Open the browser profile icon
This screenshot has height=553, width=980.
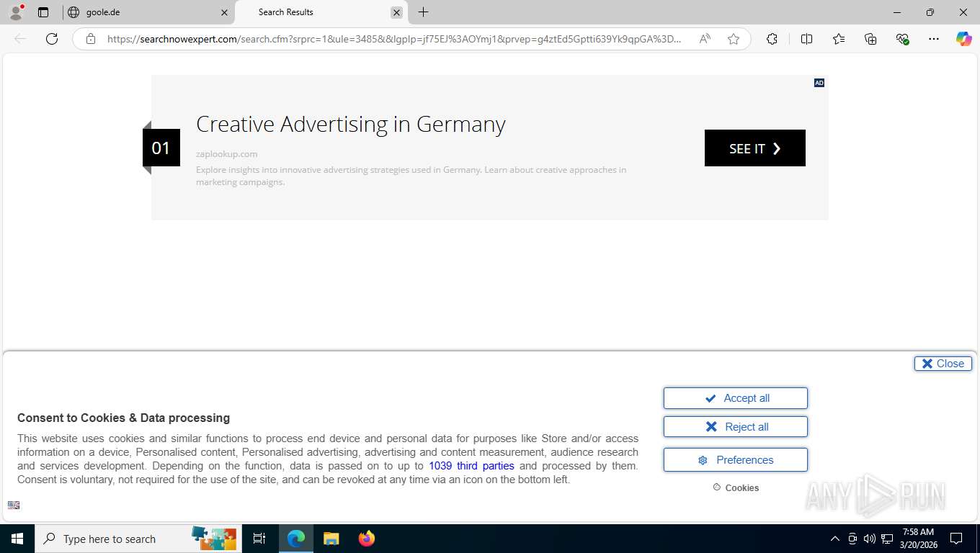tap(15, 12)
